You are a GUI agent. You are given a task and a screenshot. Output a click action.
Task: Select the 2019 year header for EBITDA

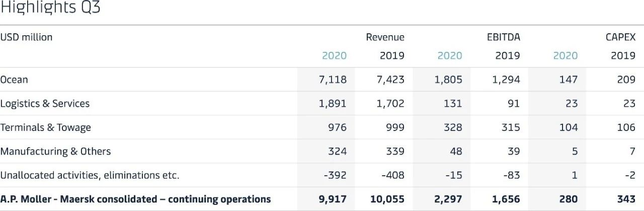(x=508, y=55)
